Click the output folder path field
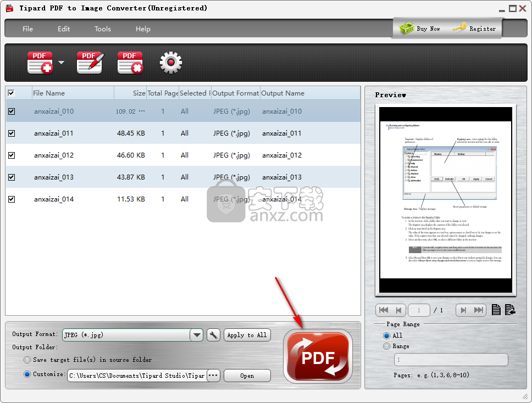This screenshot has width=532, height=403. [137, 376]
